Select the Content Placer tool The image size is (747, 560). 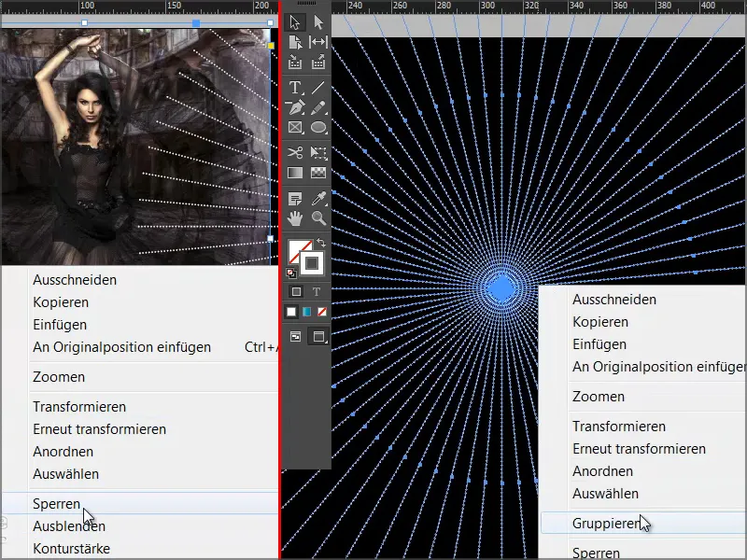[318, 62]
